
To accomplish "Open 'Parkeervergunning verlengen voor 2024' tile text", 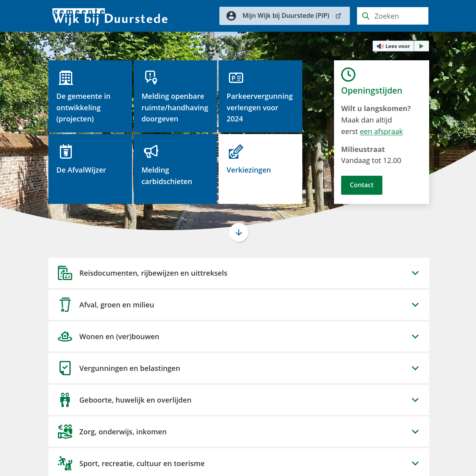I will 260,107.
